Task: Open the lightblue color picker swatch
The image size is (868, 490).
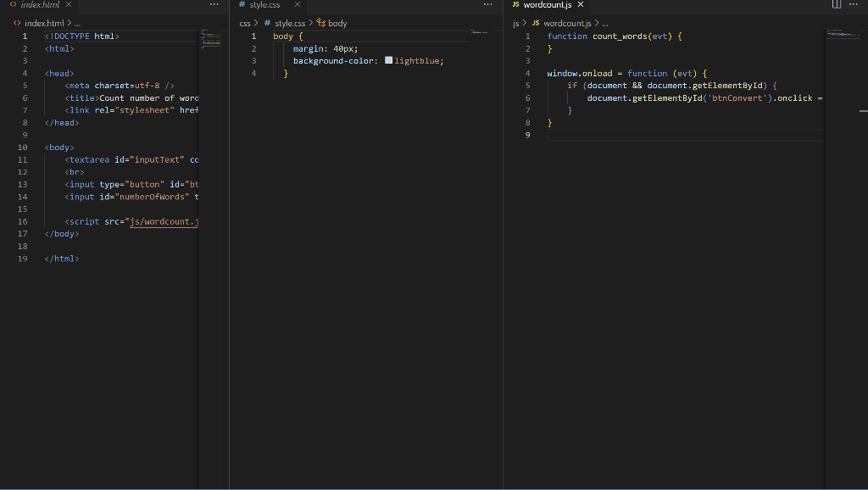Action: click(388, 60)
